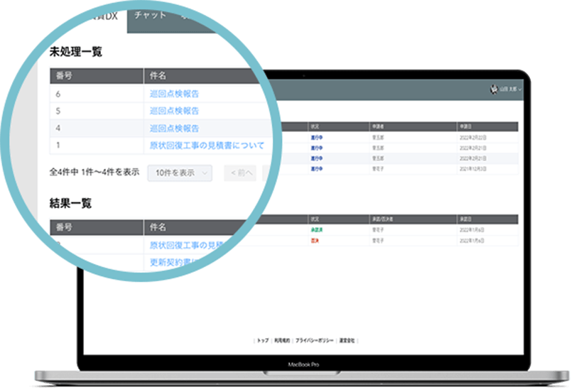Click the 件名 column header in 未処理一覧
Screen dimensions: 574x392
coord(158,75)
